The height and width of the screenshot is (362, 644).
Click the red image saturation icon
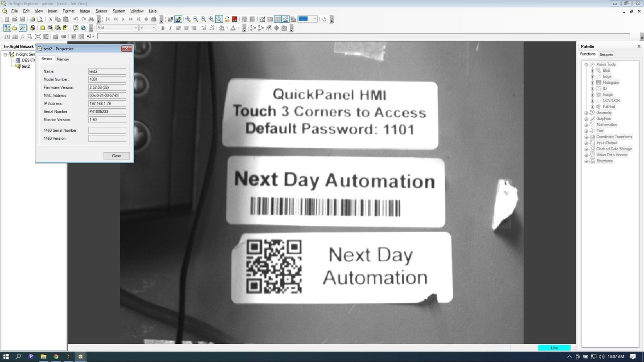click(x=234, y=19)
